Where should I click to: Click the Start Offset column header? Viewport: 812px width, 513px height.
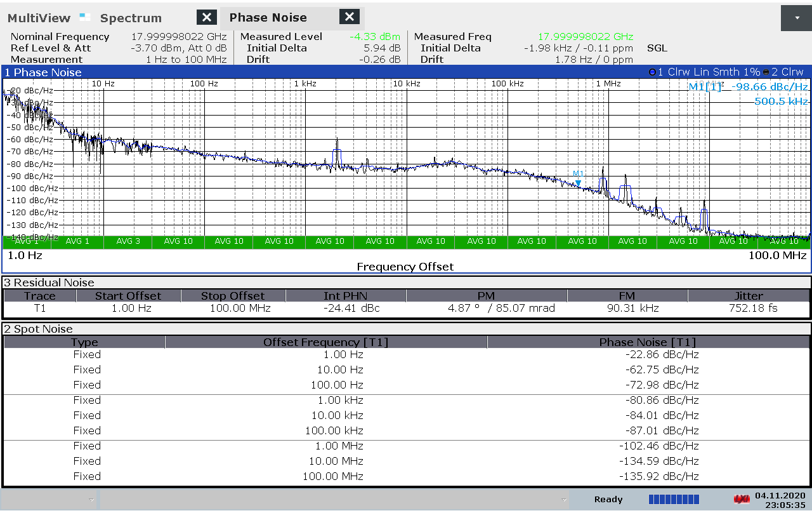coord(128,296)
